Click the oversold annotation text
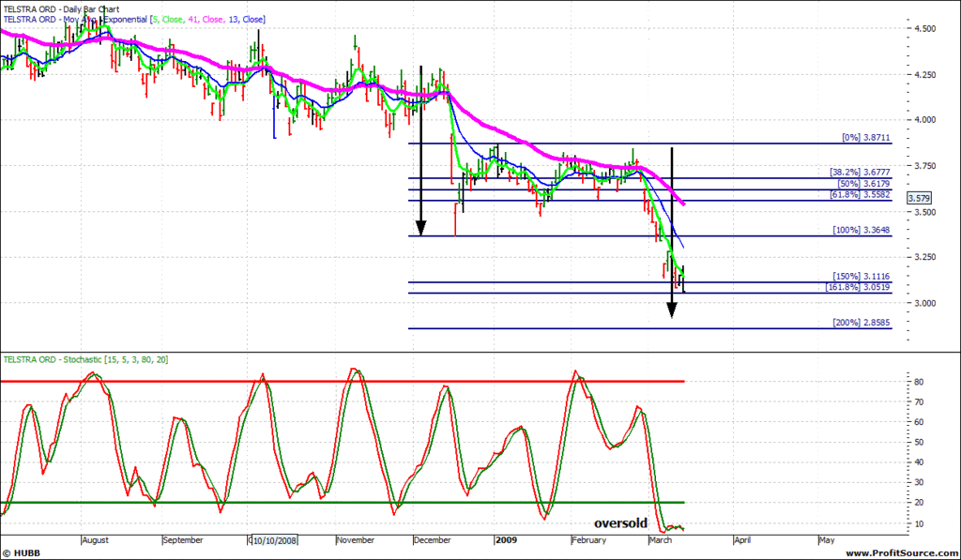 (x=620, y=523)
